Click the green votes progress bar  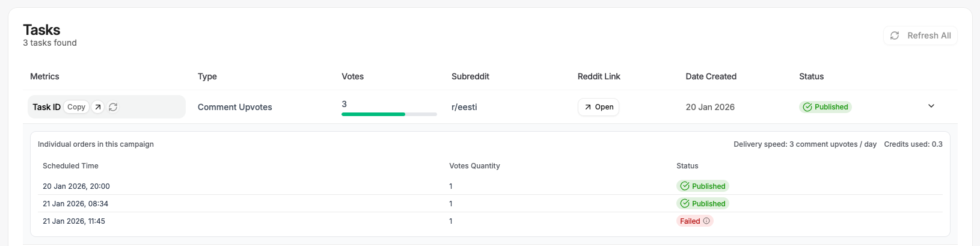[x=373, y=114]
